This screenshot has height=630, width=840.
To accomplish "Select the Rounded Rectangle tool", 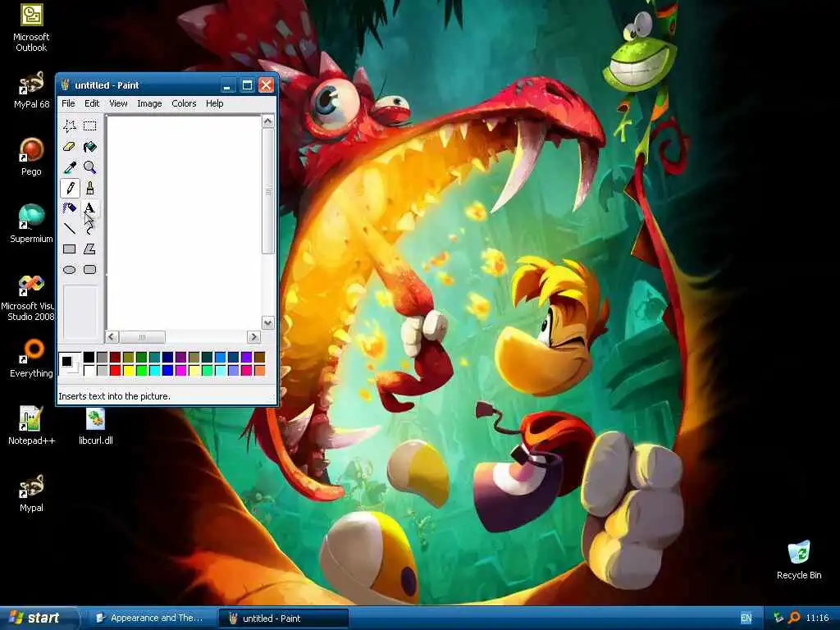I will coord(90,269).
